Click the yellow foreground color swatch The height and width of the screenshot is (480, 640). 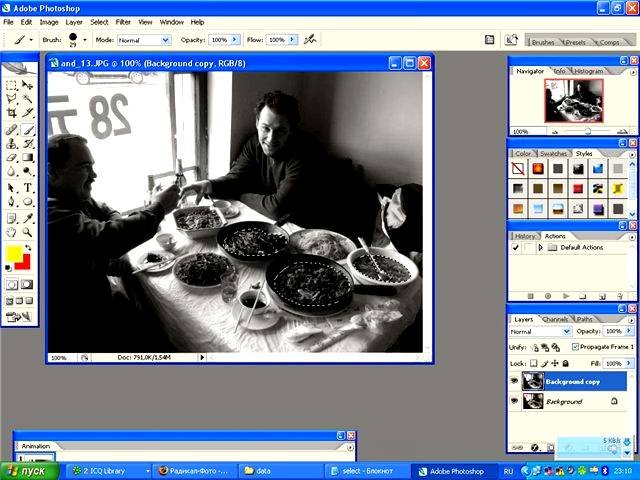coord(13,255)
